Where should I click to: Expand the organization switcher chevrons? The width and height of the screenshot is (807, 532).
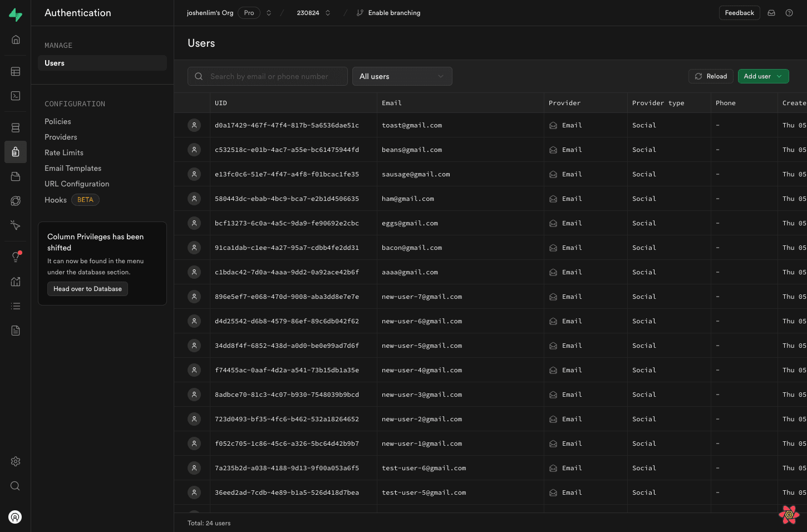coord(269,13)
